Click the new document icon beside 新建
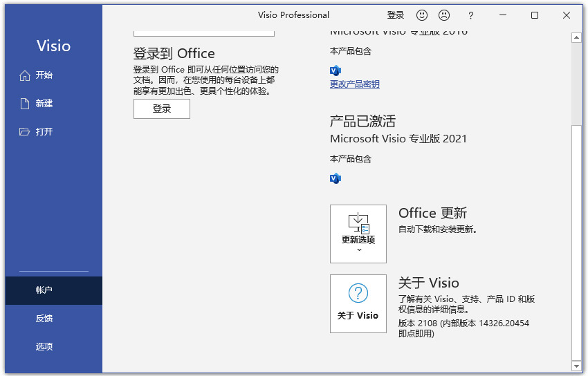588x376 pixels. [25, 104]
